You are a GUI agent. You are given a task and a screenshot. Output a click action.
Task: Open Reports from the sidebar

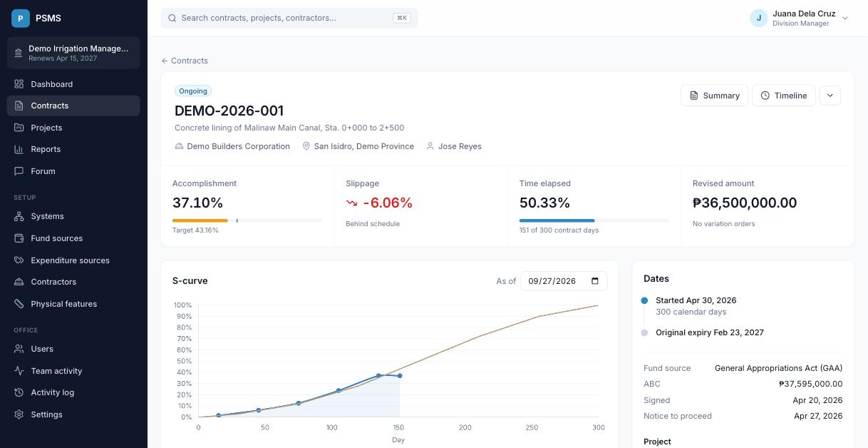73,149
